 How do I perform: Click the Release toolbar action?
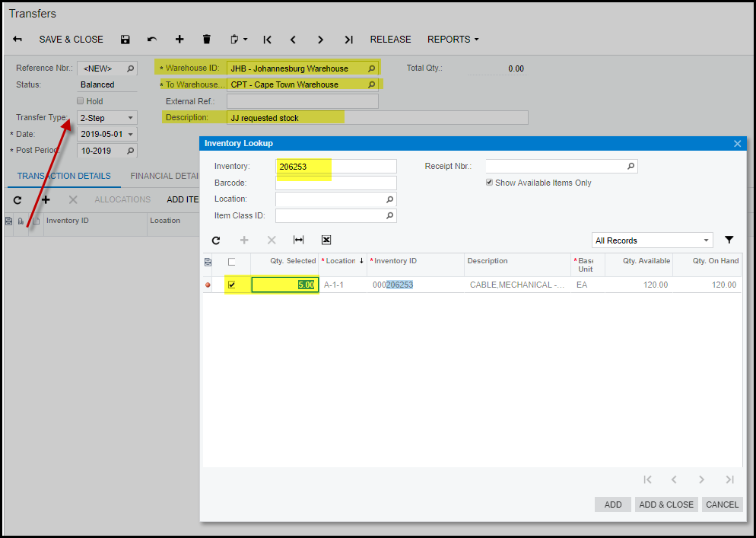tap(390, 40)
